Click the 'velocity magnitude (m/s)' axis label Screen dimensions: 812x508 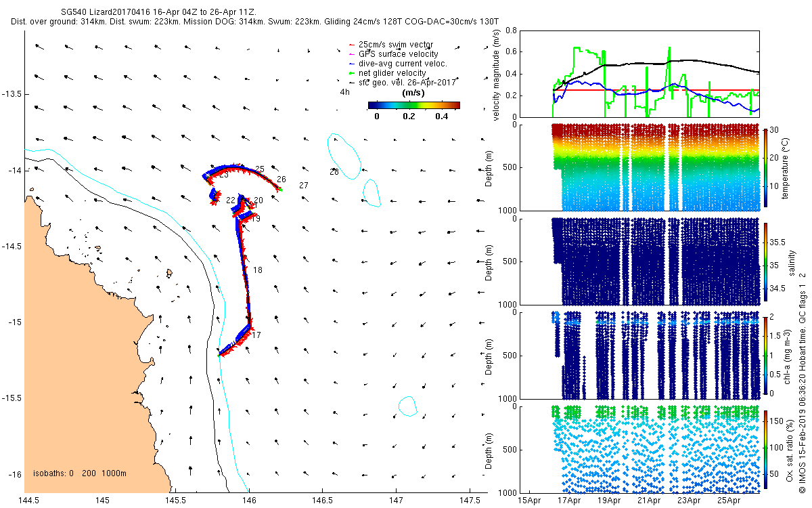tap(497, 75)
